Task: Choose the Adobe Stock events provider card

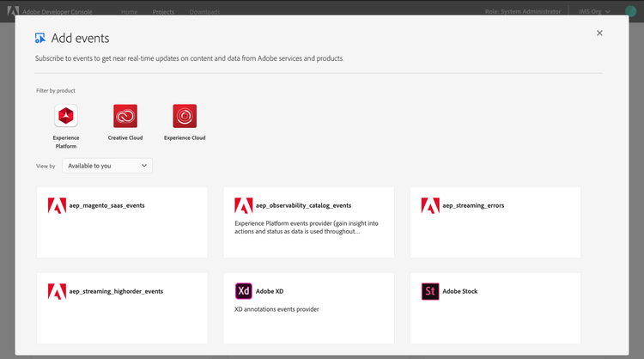Action: 495,308
